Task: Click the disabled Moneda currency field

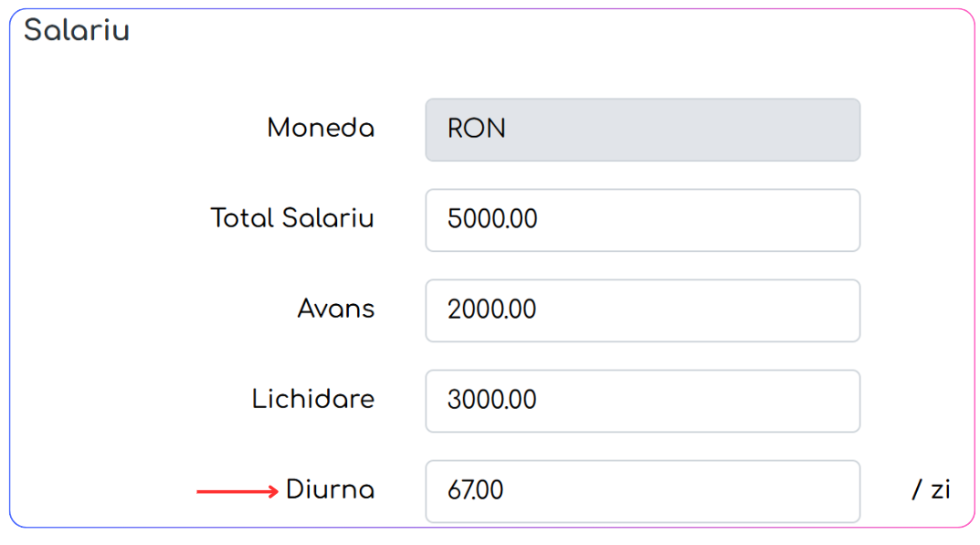Action: [642, 130]
